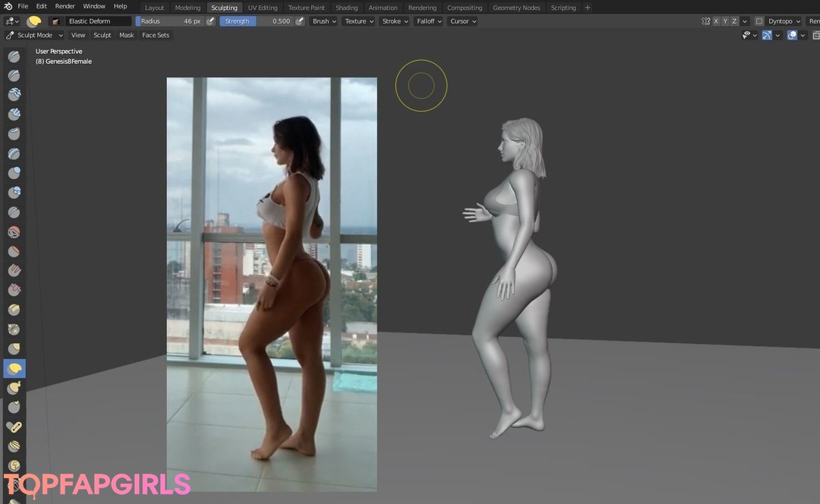Image resolution: width=820 pixels, height=504 pixels.
Task: Select the Draw brush at top of toolbar
Action: pyautogui.click(x=14, y=56)
